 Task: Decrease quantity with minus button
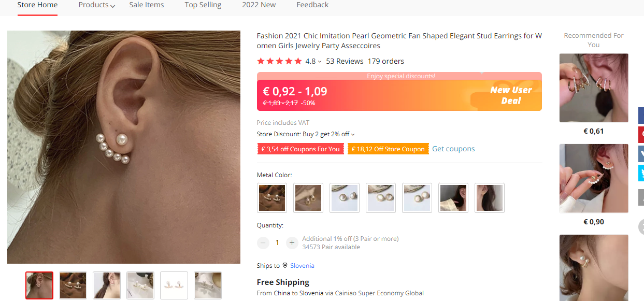263,242
